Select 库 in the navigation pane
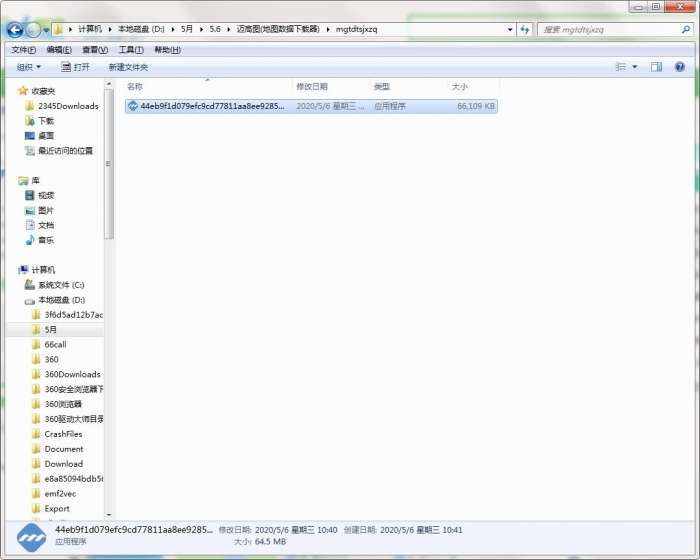The image size is (700, 560). point(35,180)
